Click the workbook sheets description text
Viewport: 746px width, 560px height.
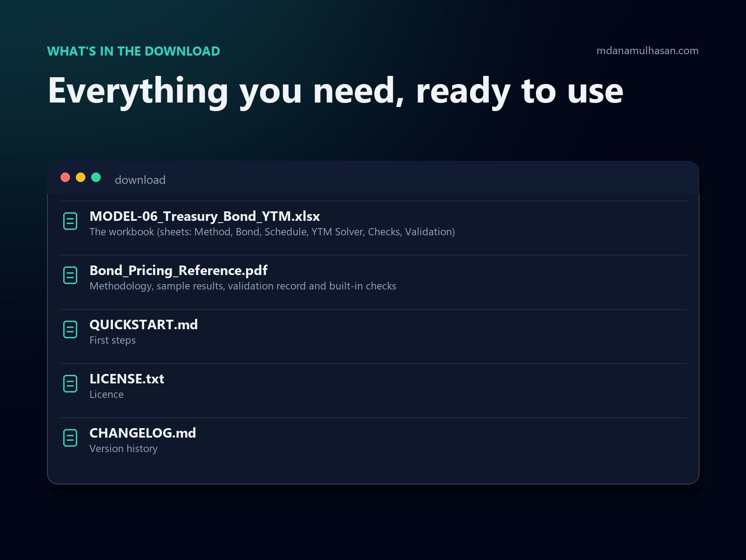(272, 232)
